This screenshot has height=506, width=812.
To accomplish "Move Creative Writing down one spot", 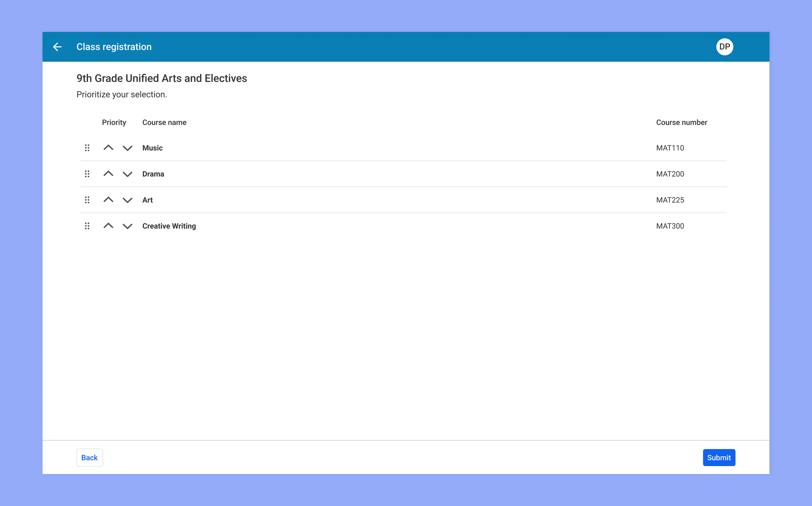I will [128, 227].
